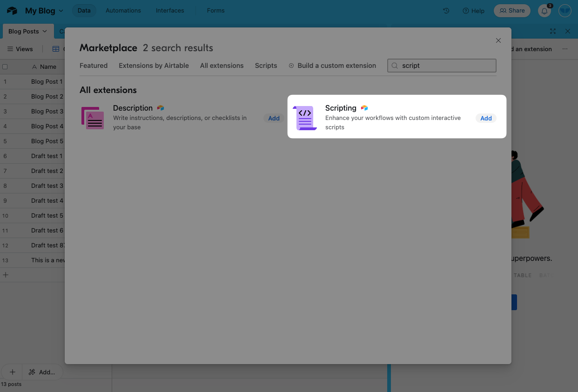Open the All extensions tab
The image size is (578, 392).
(222, 66)
